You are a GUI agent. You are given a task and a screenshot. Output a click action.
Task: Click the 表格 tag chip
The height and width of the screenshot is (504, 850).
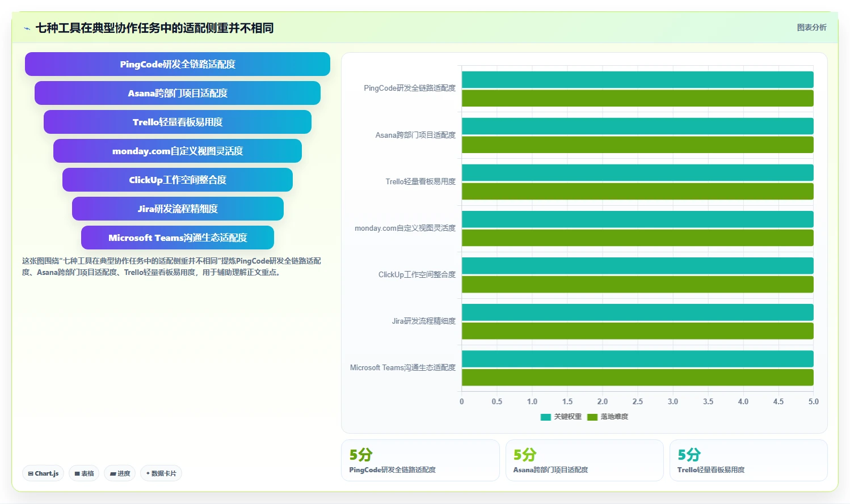(84, 473)
